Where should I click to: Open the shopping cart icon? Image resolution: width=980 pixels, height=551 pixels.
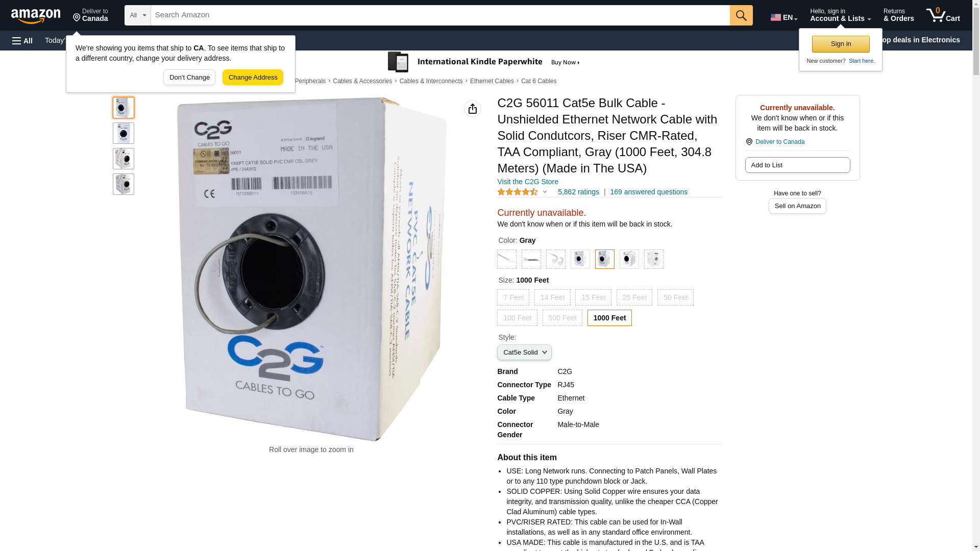(x=943, y=15)
